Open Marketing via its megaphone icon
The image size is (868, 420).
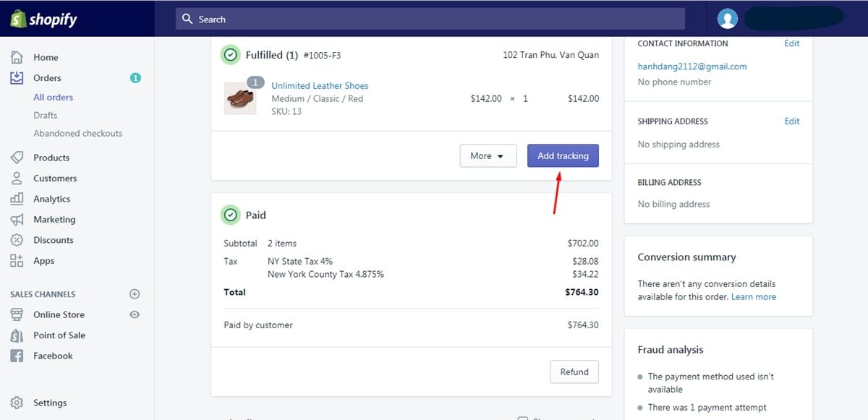point(18,219)
